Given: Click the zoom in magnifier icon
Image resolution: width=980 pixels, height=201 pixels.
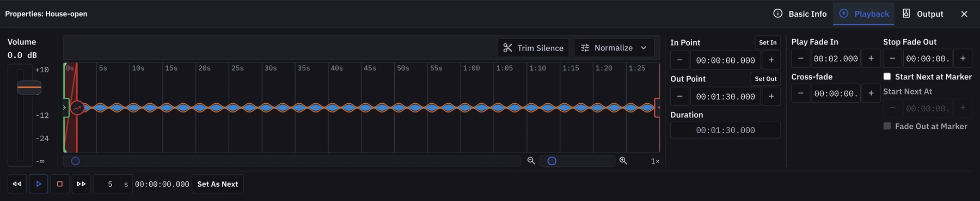Looking at the screenshot, I should tap(623, 161).
